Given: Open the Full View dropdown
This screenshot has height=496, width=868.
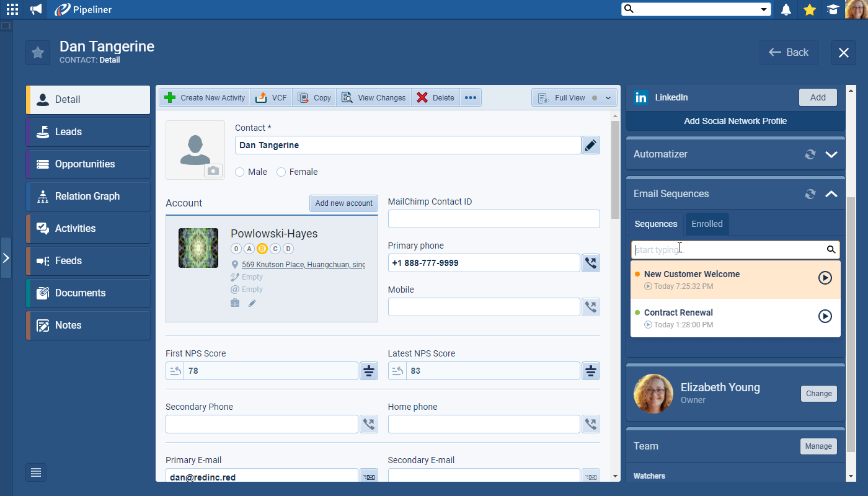Looking at the screenshot, I should [x=607, y=97].
